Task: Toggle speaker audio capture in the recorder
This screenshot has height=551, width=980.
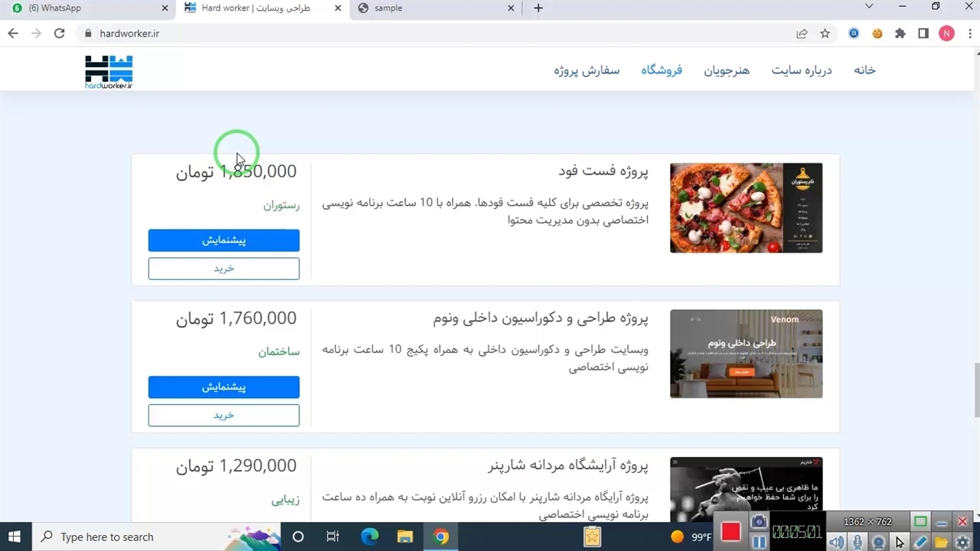Action: pos(837,543)
